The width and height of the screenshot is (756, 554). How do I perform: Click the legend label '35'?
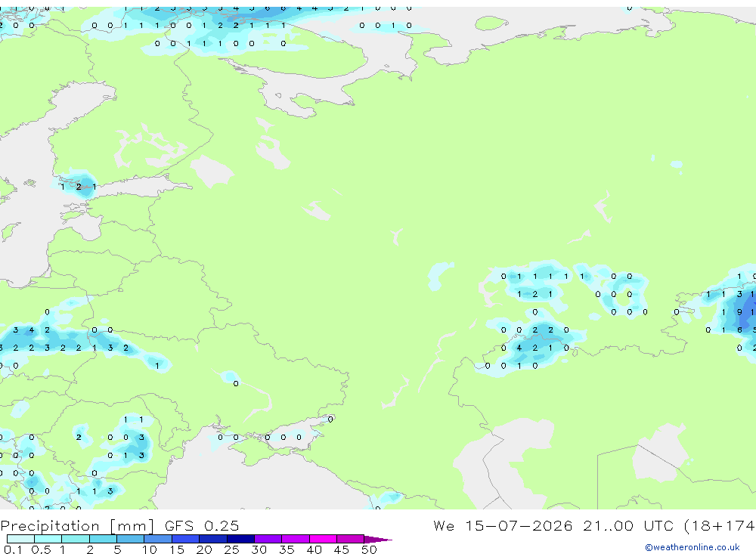pyautogui.click(x=287, y=549)
